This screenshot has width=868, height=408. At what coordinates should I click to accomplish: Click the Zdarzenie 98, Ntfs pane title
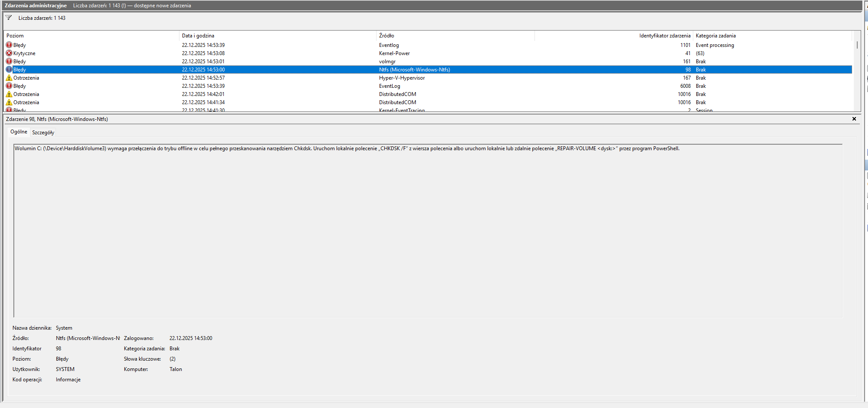point(57,119)
